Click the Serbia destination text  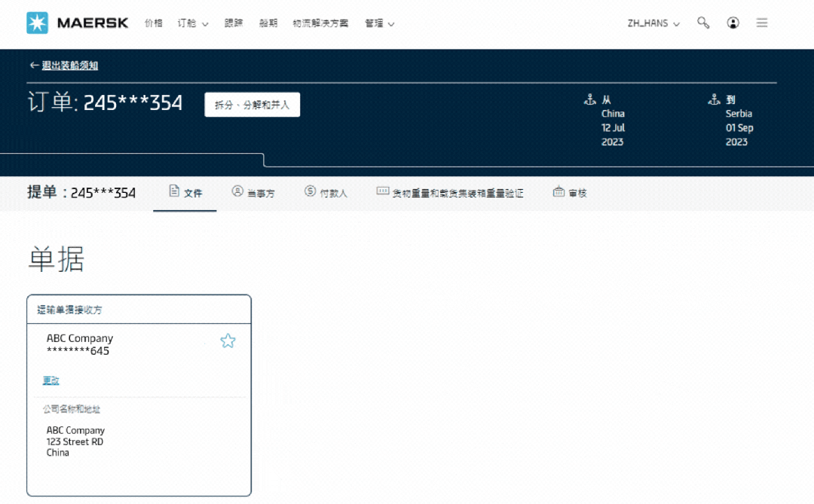pos(739,114)
